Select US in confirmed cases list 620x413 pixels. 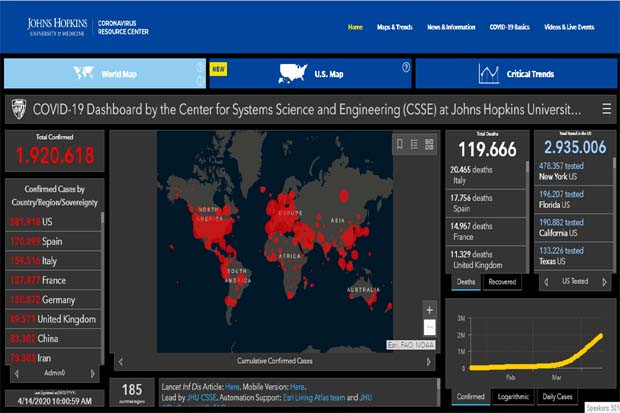point(53,222)
